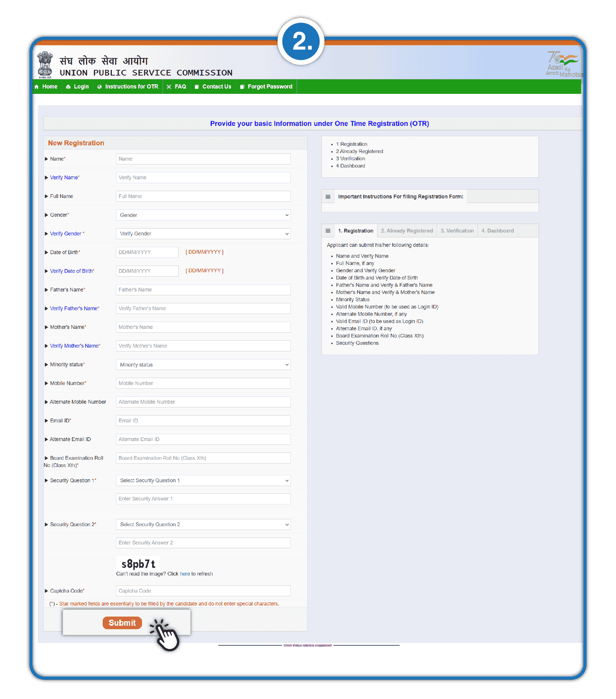Click the Date of Birth input field
Screen dimensions: 616x699
[147, 253]
